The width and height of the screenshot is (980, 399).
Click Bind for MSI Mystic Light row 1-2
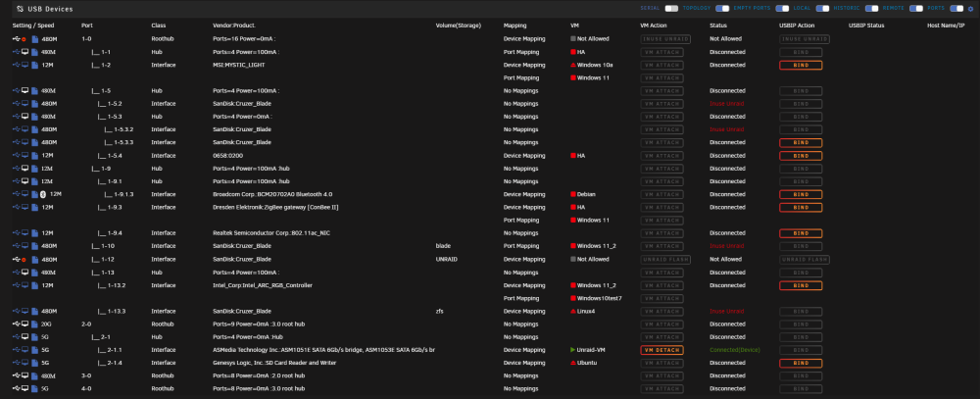(801, 65)
